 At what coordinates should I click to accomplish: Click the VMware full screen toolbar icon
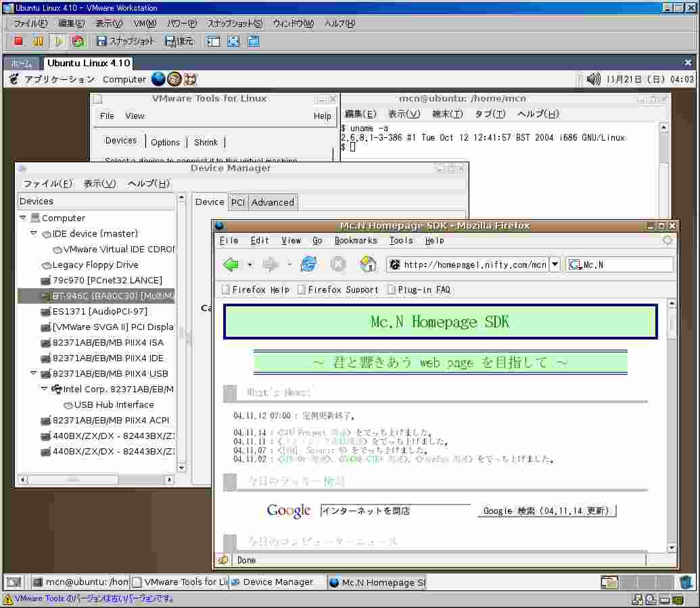pos(233,41)
